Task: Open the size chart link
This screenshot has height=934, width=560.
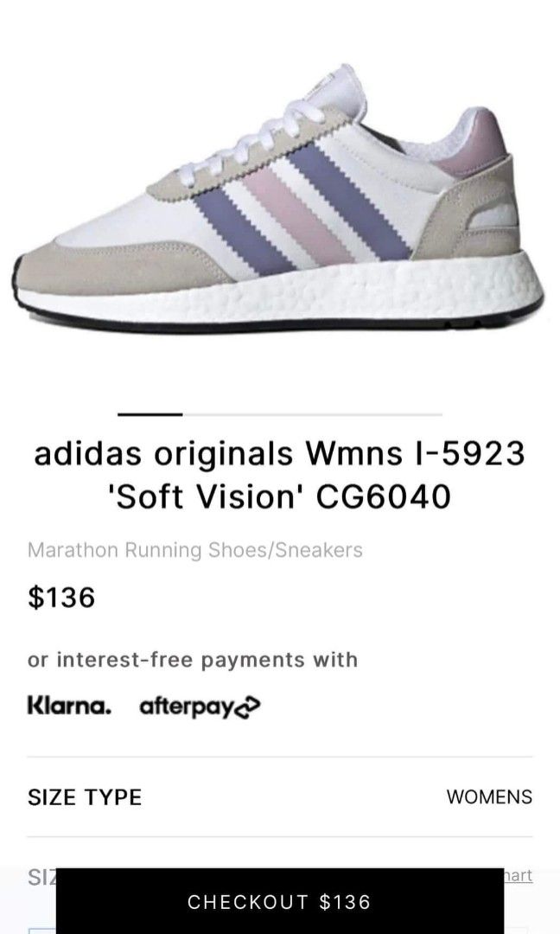Action: (519, 875)
